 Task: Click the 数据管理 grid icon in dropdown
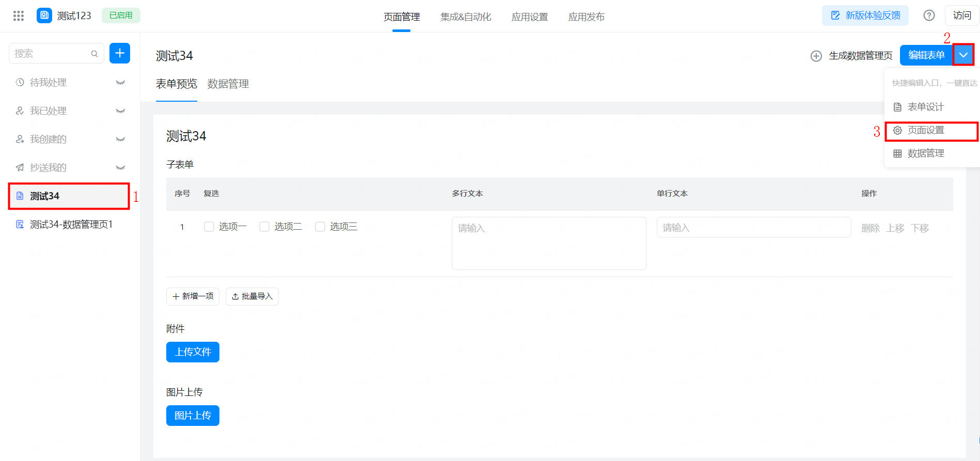coord(897,153)
